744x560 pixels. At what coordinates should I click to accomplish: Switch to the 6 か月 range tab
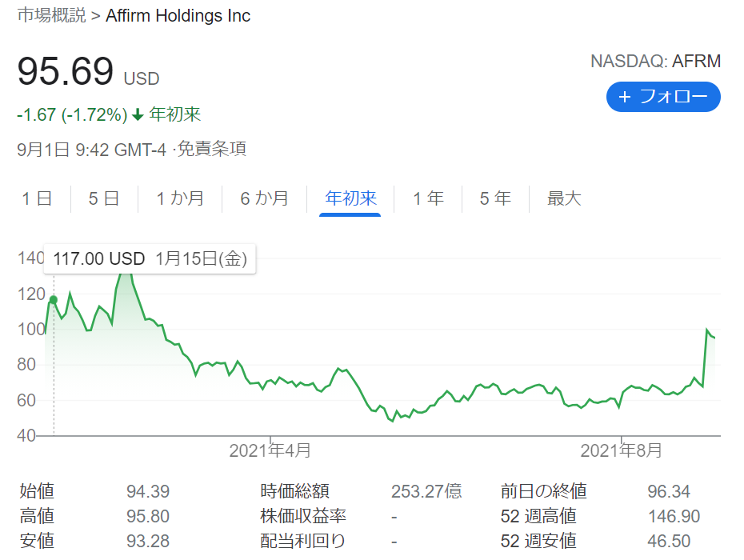coord(264,198)
